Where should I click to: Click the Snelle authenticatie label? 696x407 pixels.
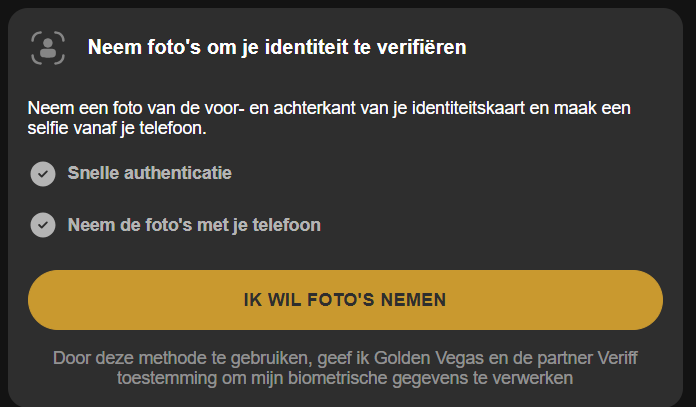(x=150, y=173)
